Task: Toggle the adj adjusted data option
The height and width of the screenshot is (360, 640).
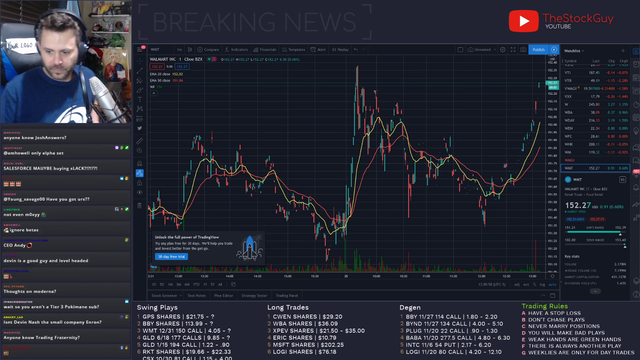Action: click(x=517, y=284)
